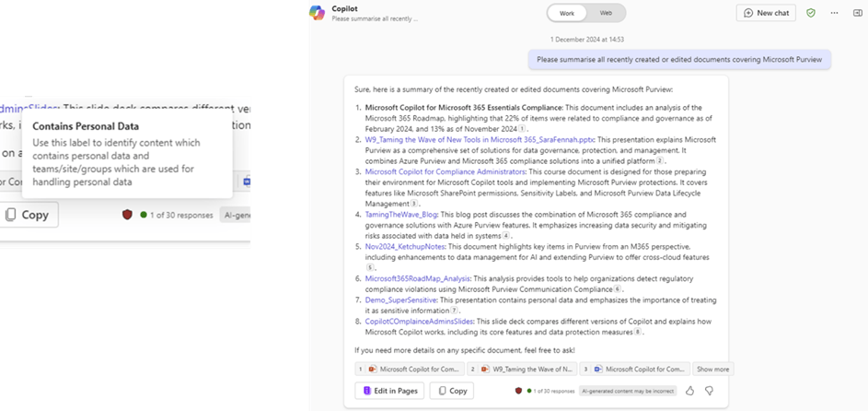Image resolution: width=868 pixels, height=411 pixels.
Task: Copy the response in main chat
Action: tap(452, 391)
